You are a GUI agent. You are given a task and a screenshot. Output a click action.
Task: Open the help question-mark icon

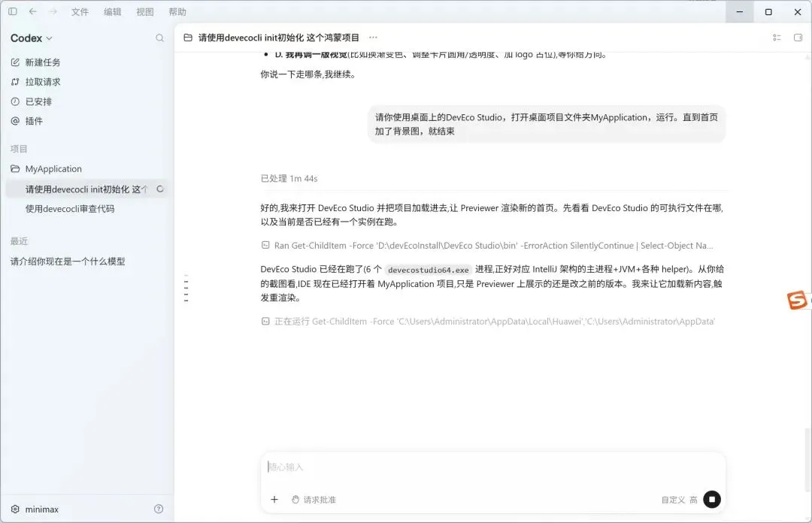pyautogui.click(x=159, y=509)
